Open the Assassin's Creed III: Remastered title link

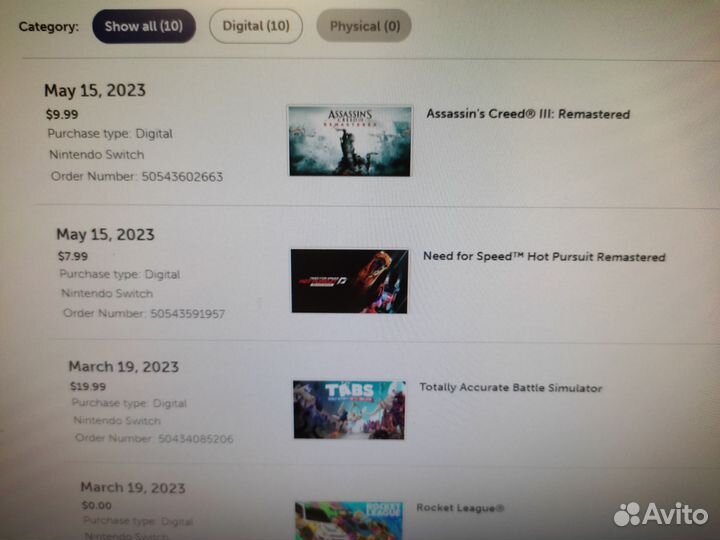coord(528,114)
